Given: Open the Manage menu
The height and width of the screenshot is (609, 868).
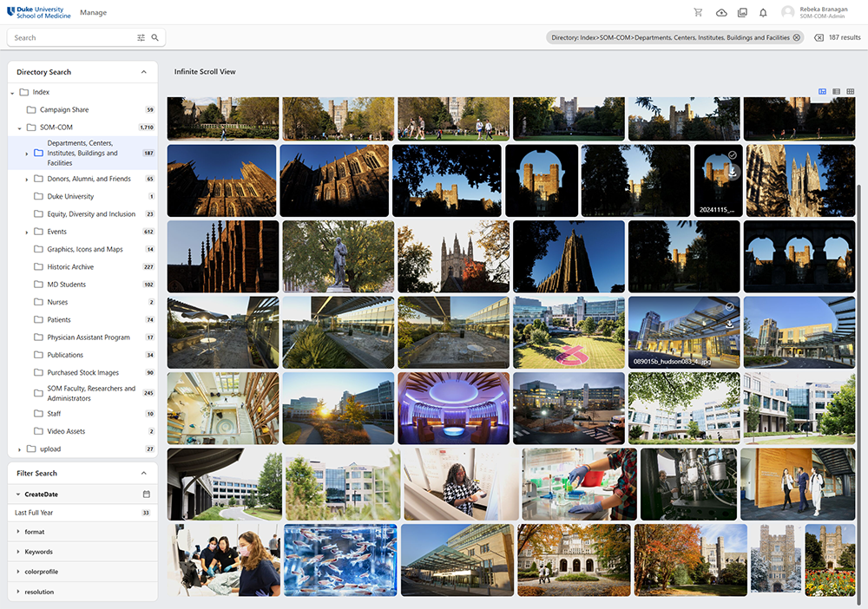Looking at the screenshot, I should click(93, 13).
